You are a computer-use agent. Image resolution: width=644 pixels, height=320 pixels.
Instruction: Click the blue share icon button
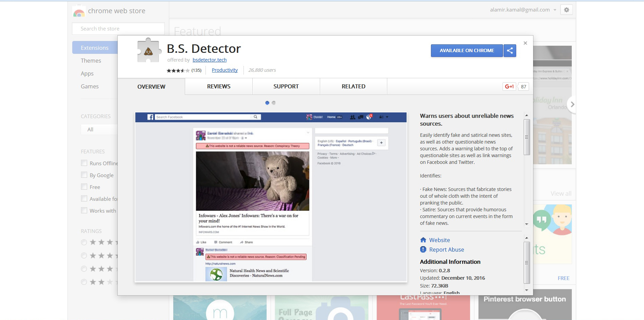[x=510, y=50]
